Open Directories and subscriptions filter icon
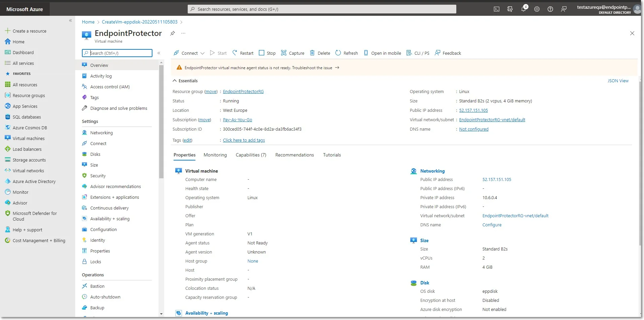644x320 pixels. point(510,9)
